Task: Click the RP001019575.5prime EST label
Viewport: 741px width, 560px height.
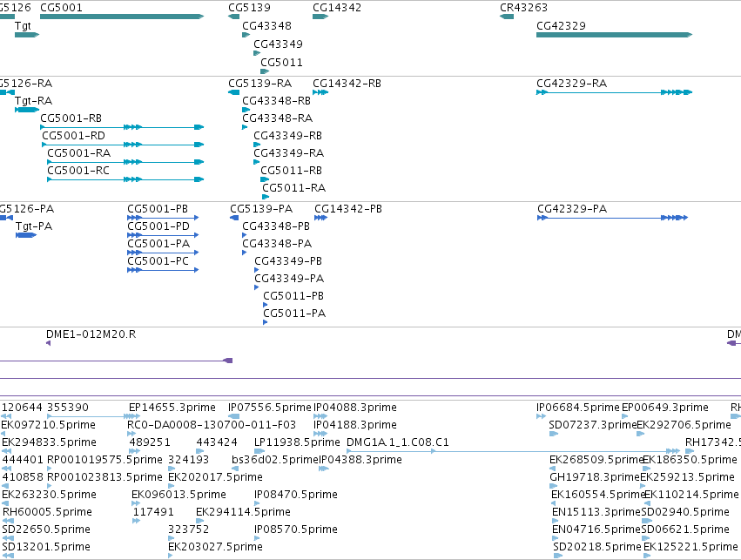Action: pos(104,460)
